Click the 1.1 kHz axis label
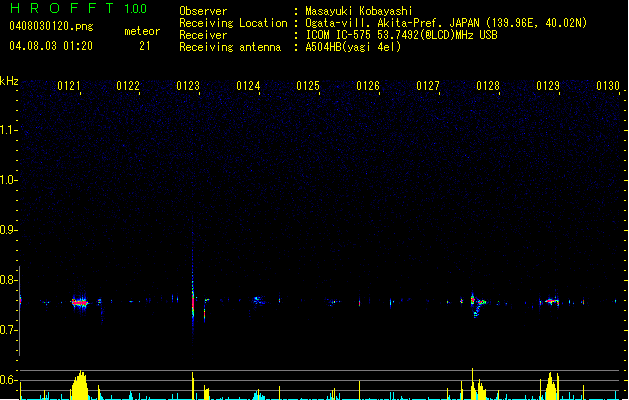The width and height of the screenshot is (629, 400). (x=8, y=130)
